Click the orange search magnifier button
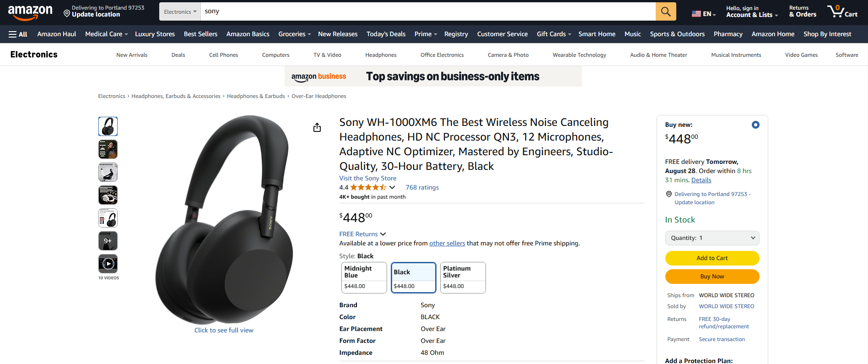Image resolution: width=868 pixels, height=364 pixels. point(666,11)
